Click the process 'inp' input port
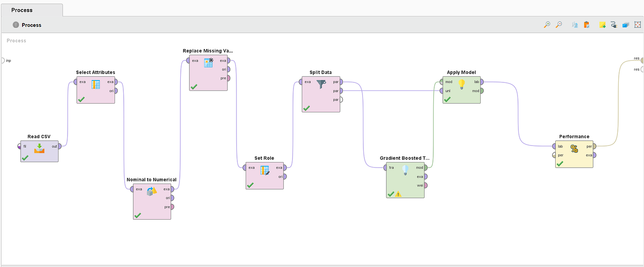The image size is (644, 267). 2,60
